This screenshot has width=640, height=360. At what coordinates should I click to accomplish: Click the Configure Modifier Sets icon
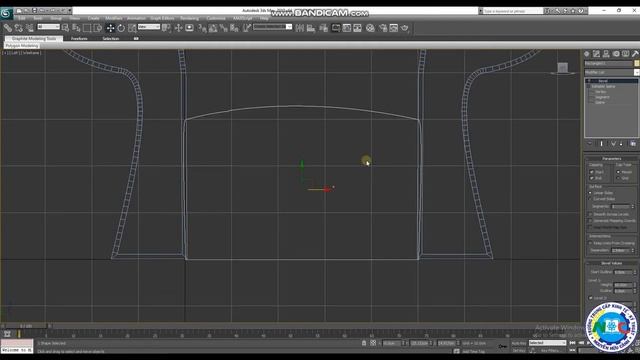[633, 144]
